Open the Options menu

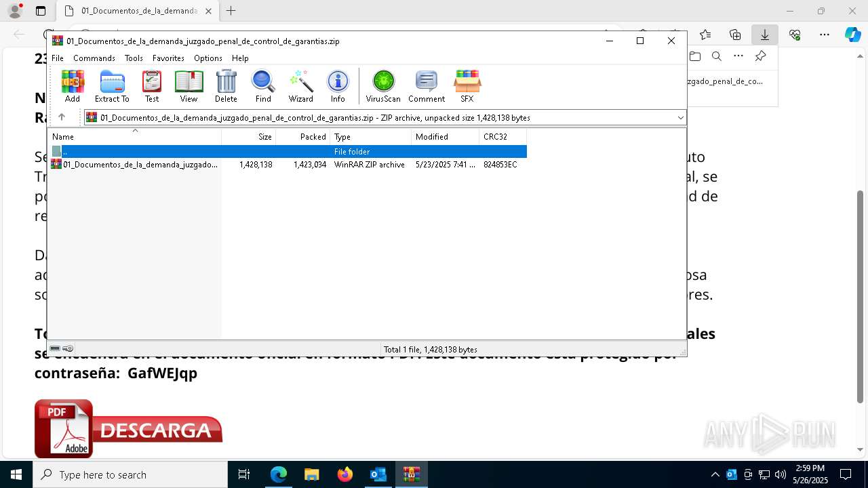[x=208, y=58]
